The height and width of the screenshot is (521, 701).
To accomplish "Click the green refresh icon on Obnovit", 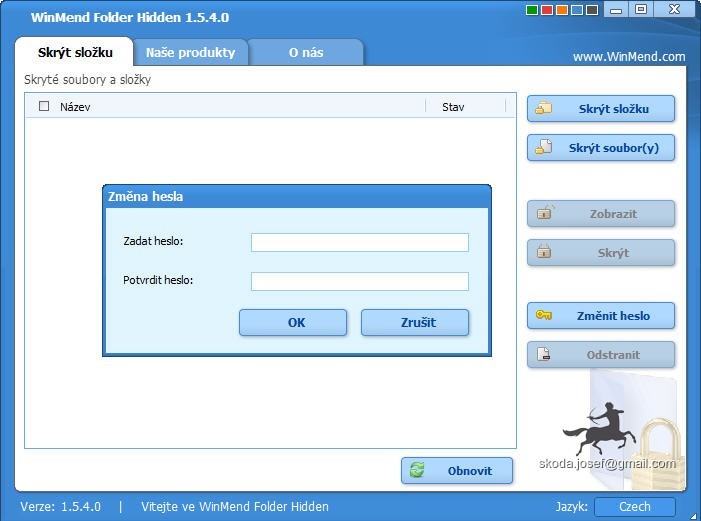I will point(417,470).
